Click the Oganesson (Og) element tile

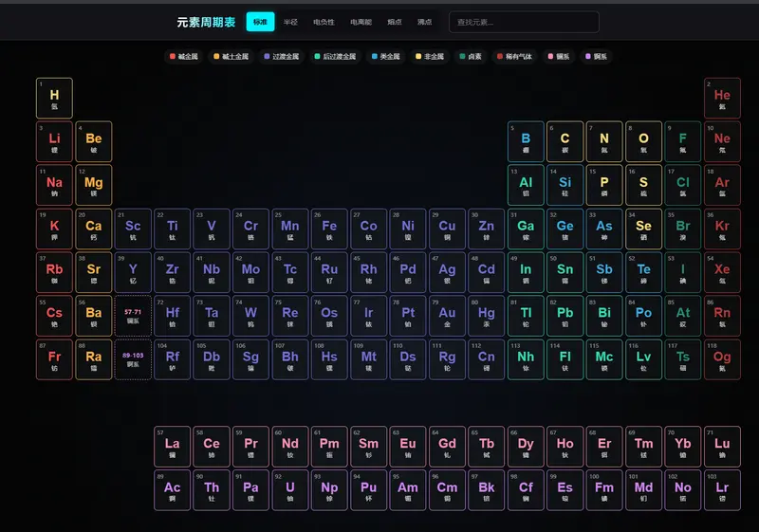click(x=722, y=359)
